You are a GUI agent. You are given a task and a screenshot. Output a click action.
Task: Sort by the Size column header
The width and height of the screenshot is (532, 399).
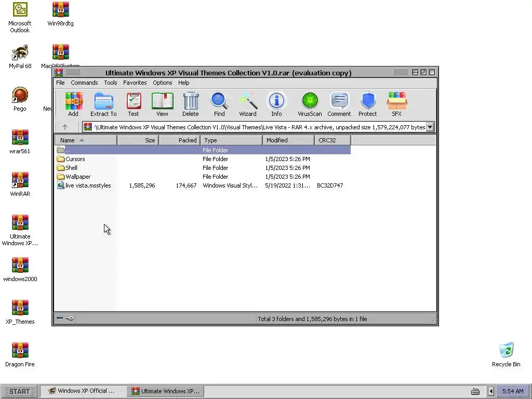(138, 140)
